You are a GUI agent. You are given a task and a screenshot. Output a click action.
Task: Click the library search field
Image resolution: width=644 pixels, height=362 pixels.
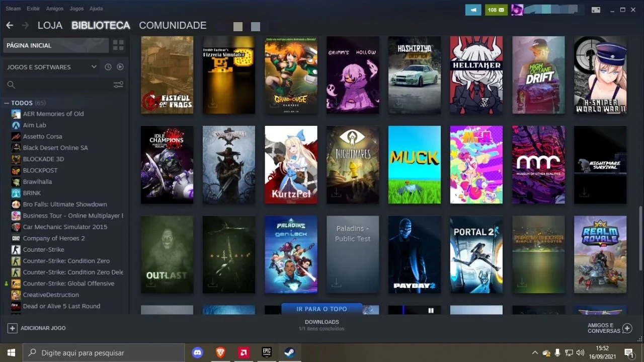click(x=64, y=85)
